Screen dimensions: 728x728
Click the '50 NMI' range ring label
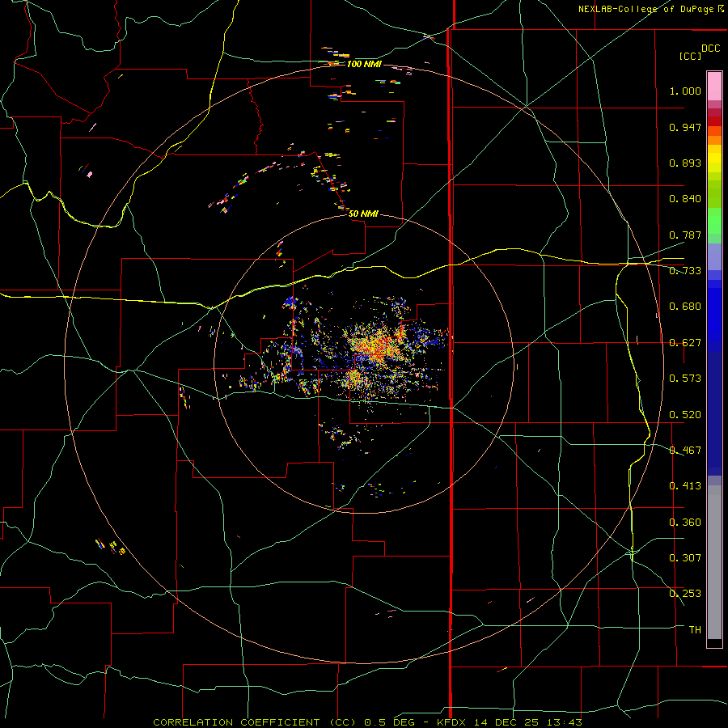[363, 214]
